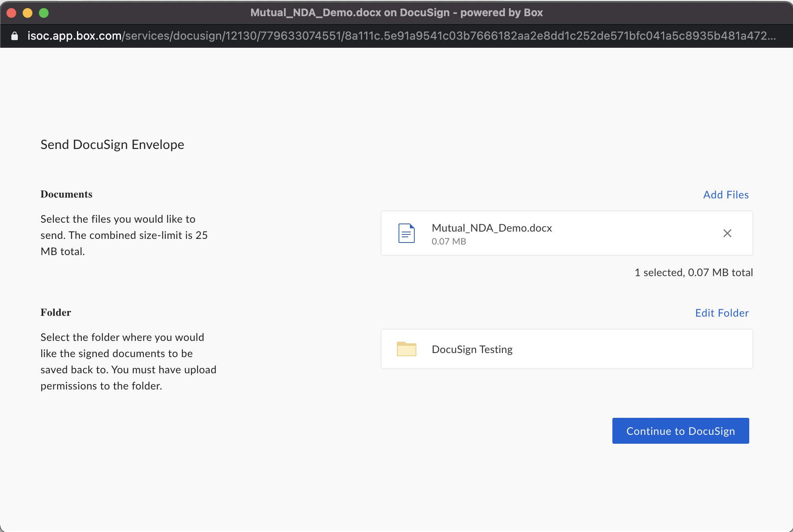This screenshot has height=532, width=793.
Task: Click the URL address bar text
Action: [x=401, y=36]
